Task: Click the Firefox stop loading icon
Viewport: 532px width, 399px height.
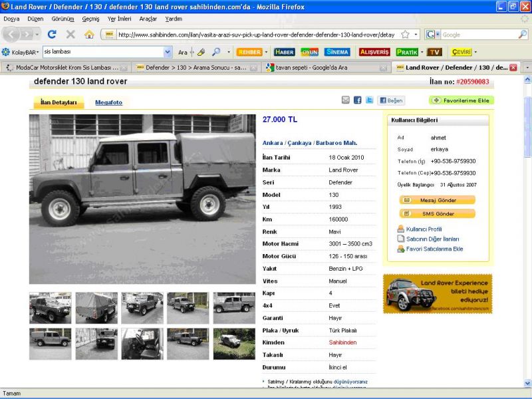Action: pyautogui.click(x=70, y=34)
